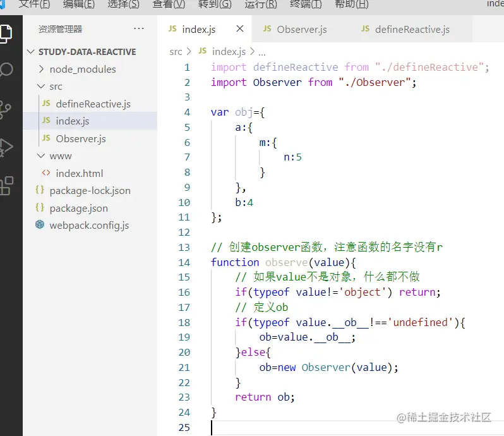504x436 pixels.
Task: Open the 终端(T) menu
Action: point(306,4)
